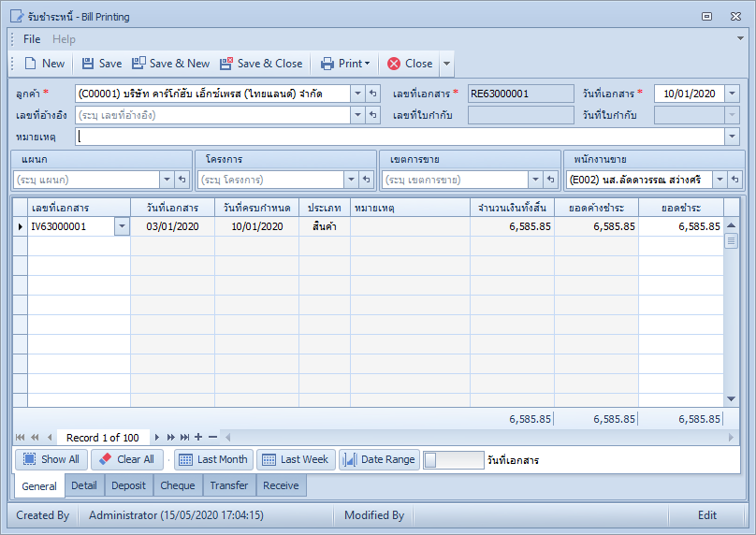The height and width of the screenshot is (535, 756).
Task: Go to first record navigator button
Action: pyautogui.click(x=21, y=437)
